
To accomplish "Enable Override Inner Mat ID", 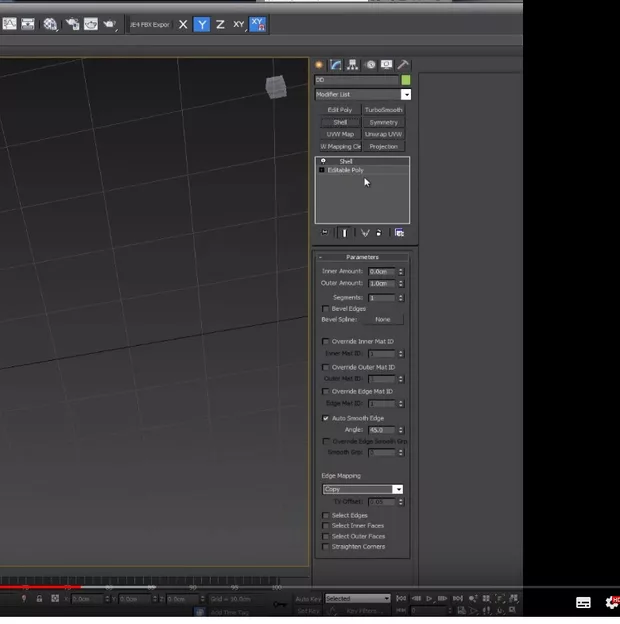I will pyautogui.click(x=326, y=342).
